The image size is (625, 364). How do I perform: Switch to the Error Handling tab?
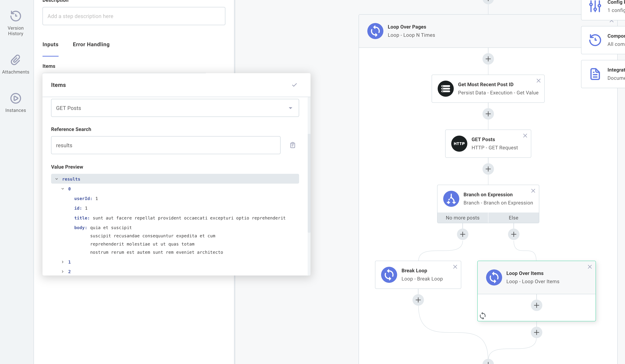(91, 44)
